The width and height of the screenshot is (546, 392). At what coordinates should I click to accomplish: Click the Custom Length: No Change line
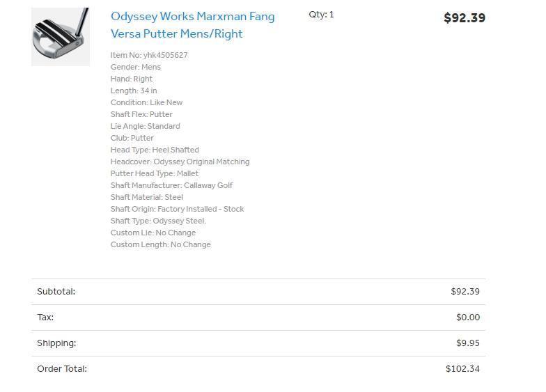[x=160, y=244]
